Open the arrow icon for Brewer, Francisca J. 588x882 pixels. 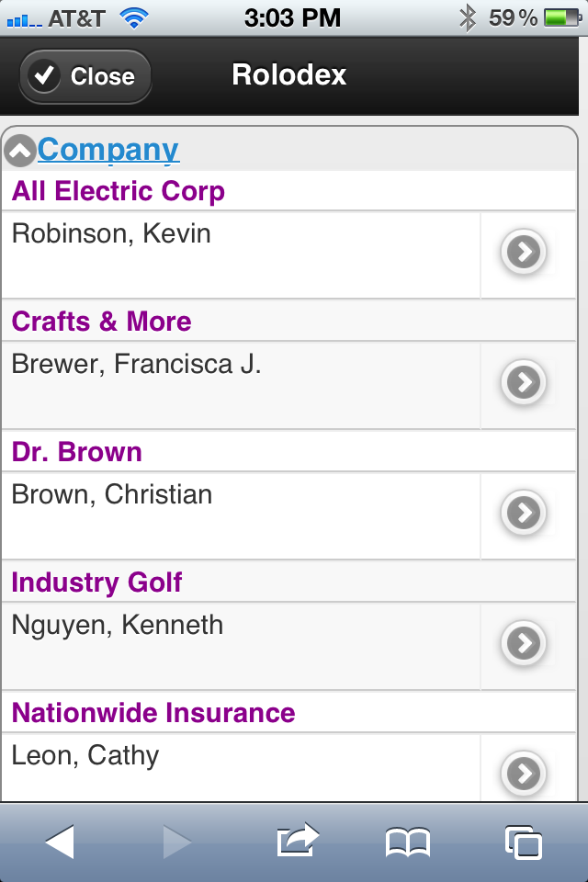click(x=524, y=382)
